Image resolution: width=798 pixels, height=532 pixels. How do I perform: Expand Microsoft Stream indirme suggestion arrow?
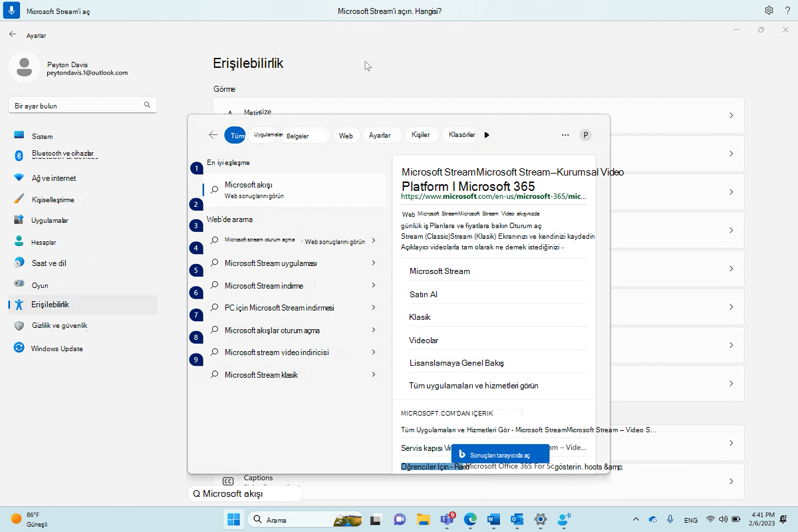(x=374, y=285)
